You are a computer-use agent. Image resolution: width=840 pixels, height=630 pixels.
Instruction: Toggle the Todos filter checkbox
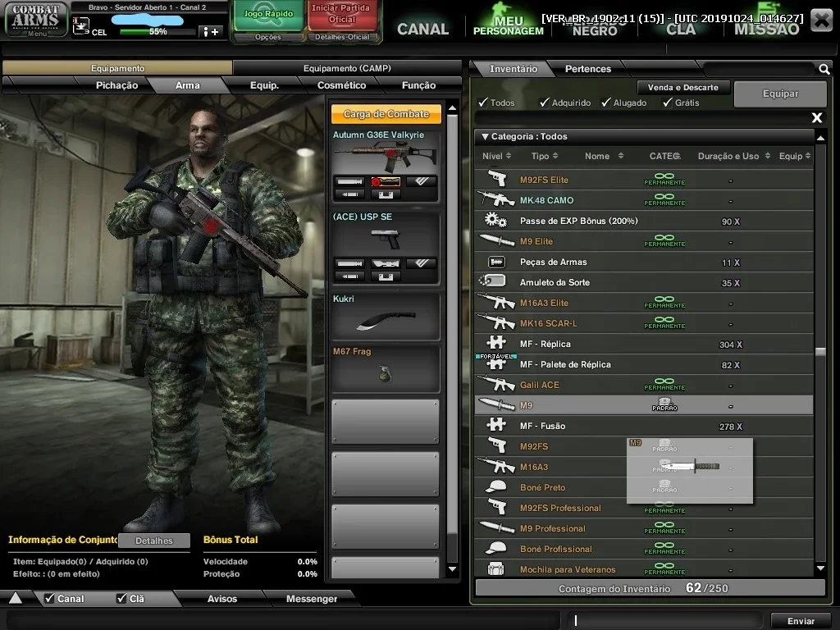coord(483,102)
